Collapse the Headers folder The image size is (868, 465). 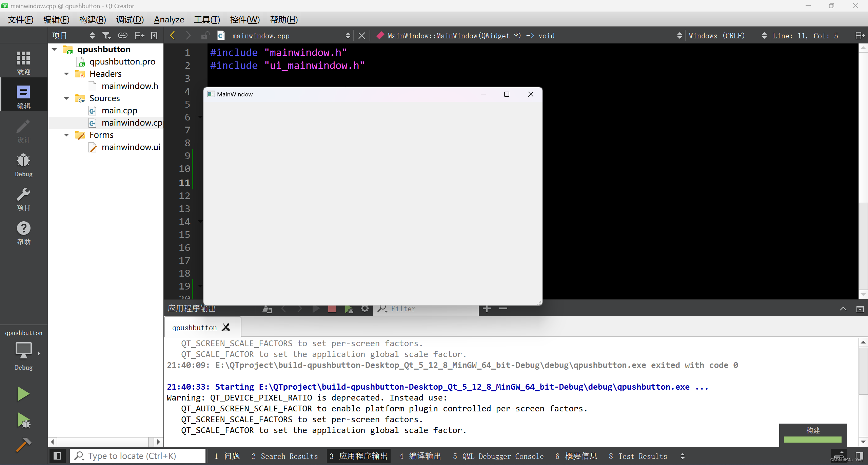[x=66, y=74]
